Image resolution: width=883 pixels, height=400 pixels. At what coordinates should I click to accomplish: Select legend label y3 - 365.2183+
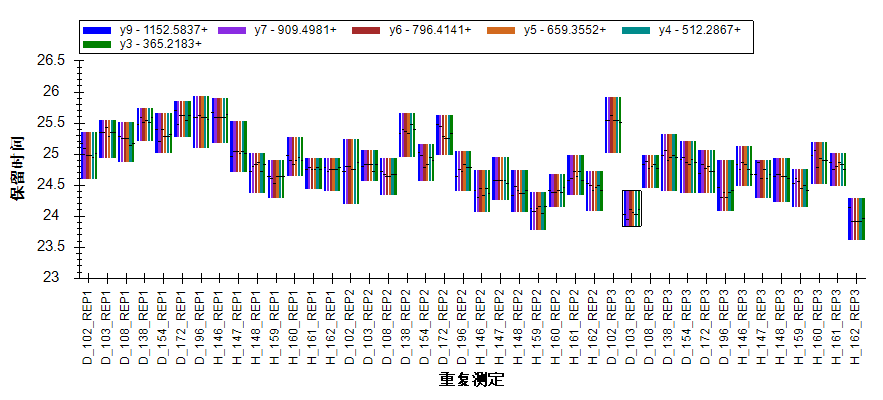pos(160,44)
